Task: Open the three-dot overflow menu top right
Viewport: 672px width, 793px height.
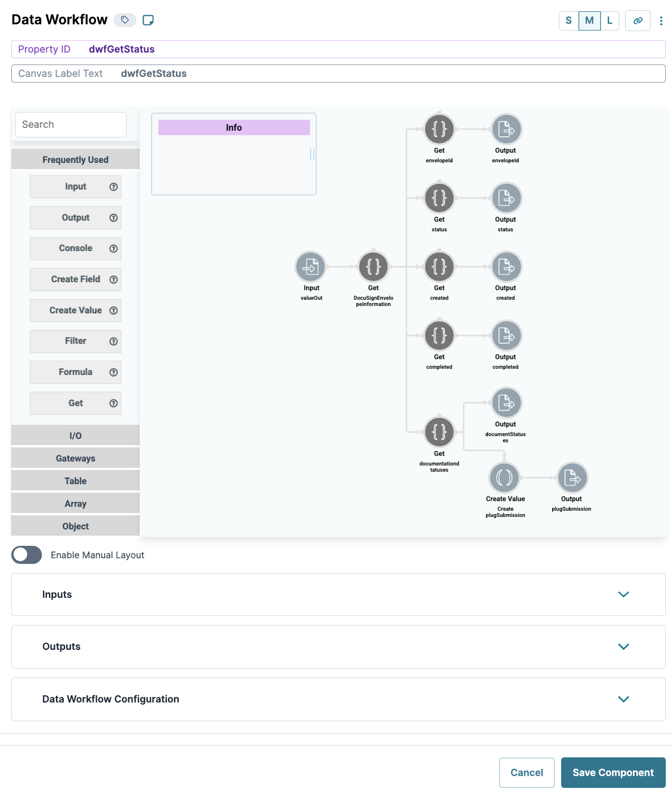Action: 661,20
